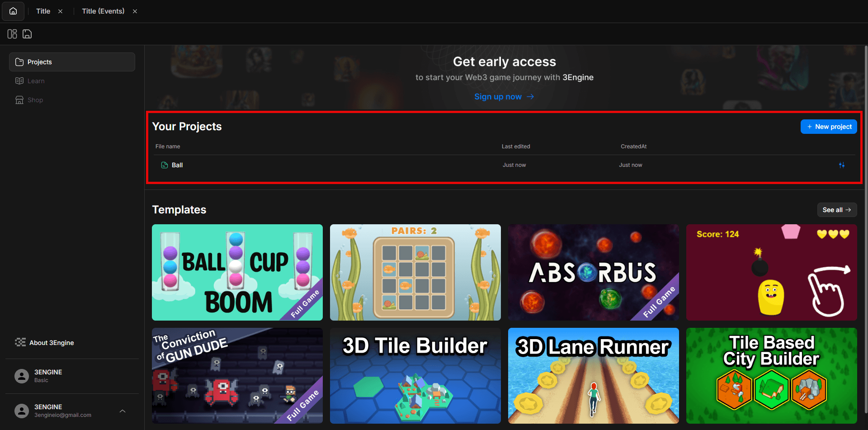Click the avatar icon for the Basic account
The width and height of the screenshot is (868, 430).
tap(21, 376)
